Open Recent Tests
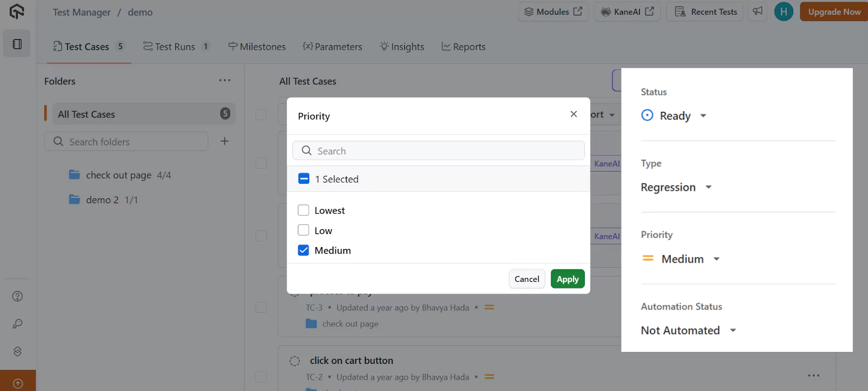 click(704, 11)
